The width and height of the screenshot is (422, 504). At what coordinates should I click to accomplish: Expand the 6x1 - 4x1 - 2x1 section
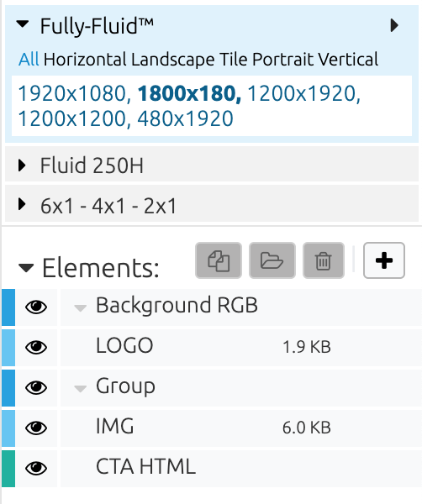pos(22,204)
